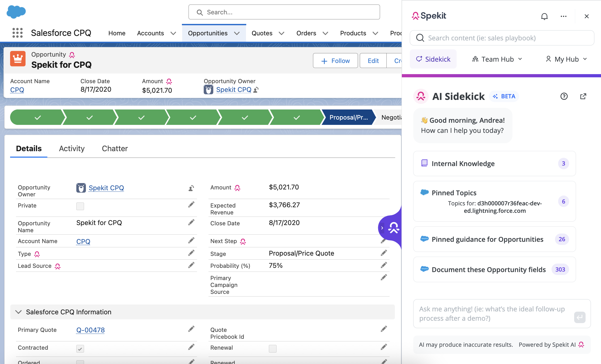Click the Spekit floating side tab icon
The image size is (601, 364).
[x=394, y=228]
